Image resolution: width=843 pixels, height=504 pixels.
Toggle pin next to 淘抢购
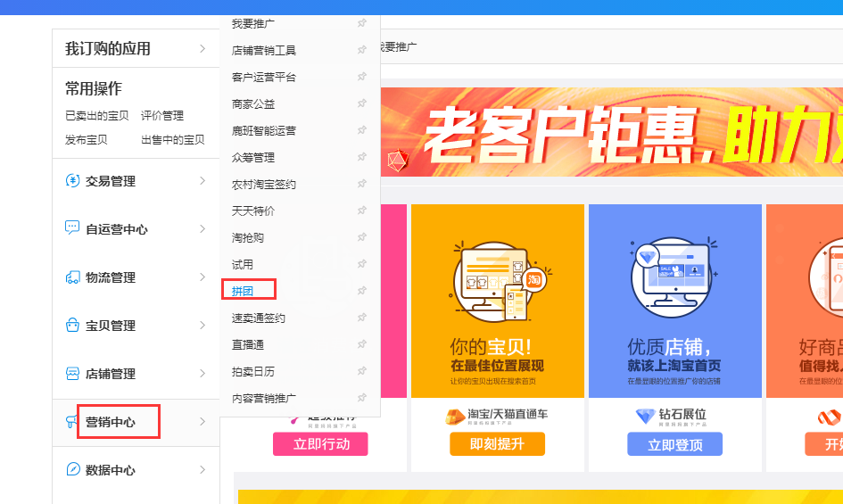pyautogui.click(x=362, y=237)
